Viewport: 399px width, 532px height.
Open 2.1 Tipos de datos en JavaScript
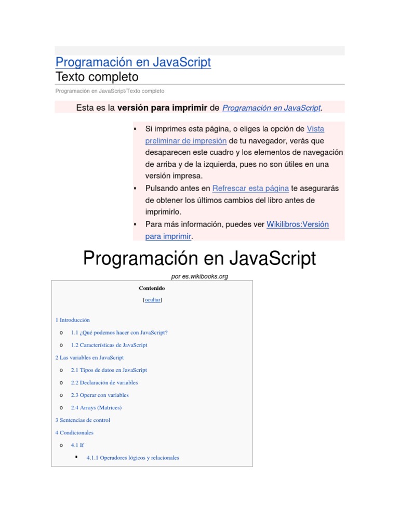[109, 370]
